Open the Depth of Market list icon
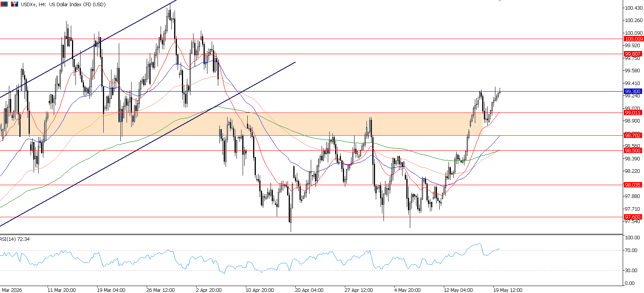644x293 pixels. point(4,4)
